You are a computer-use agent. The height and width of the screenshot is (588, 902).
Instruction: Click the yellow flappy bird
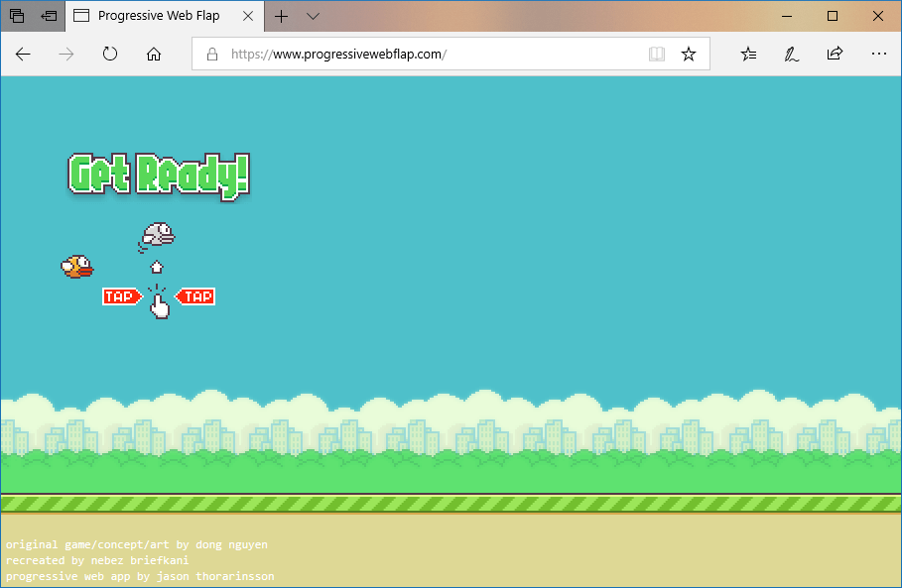(77, 267)
